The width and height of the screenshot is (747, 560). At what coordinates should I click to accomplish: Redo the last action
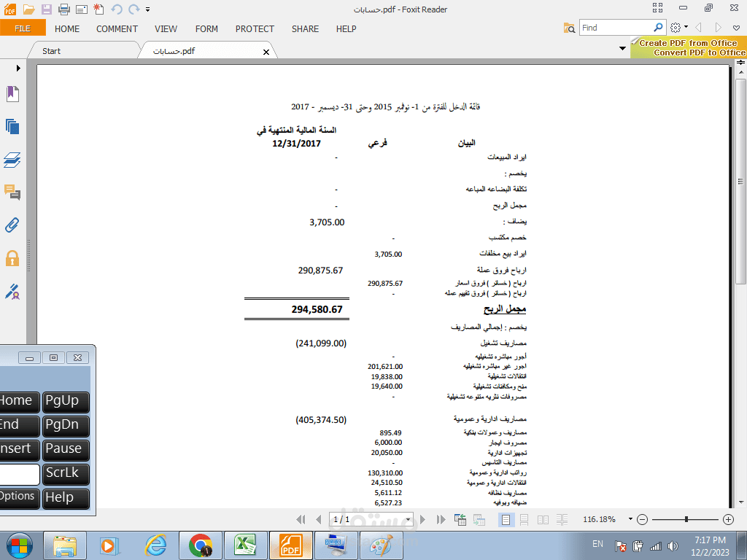click(134, 9)
